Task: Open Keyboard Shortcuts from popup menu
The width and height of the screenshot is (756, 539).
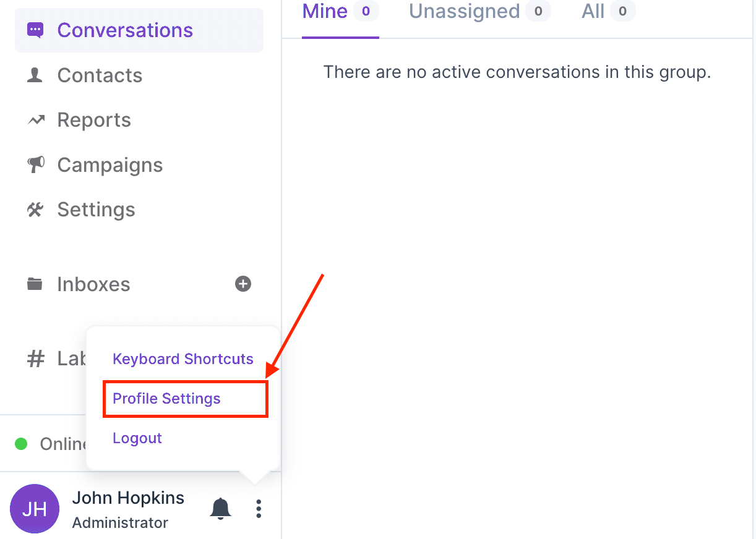Action: (x=183, y=359)
